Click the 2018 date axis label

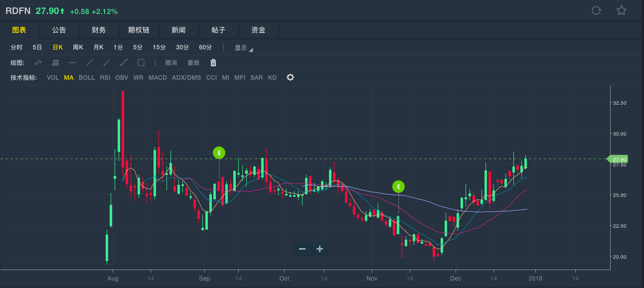click(535, 278)
